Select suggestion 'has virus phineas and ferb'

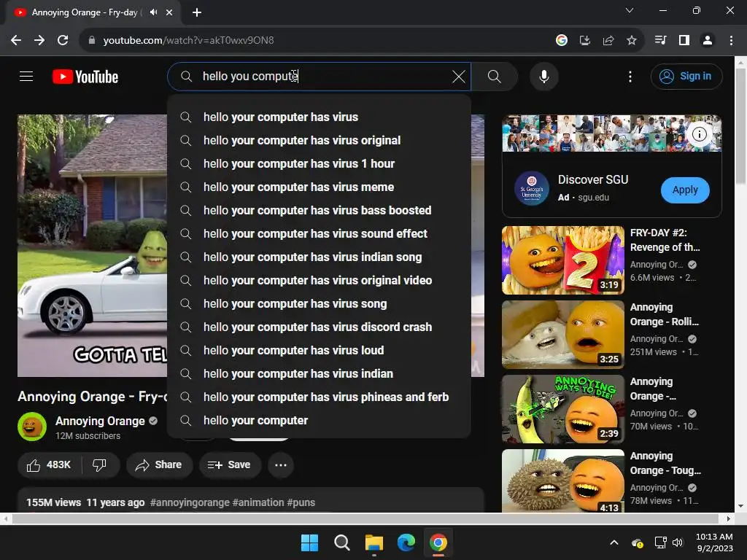[319, 397]
